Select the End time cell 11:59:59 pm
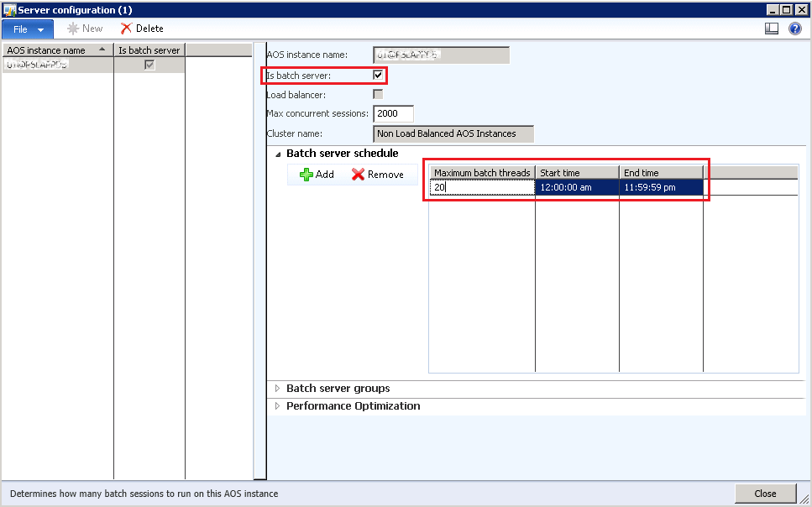 (660, 187)
